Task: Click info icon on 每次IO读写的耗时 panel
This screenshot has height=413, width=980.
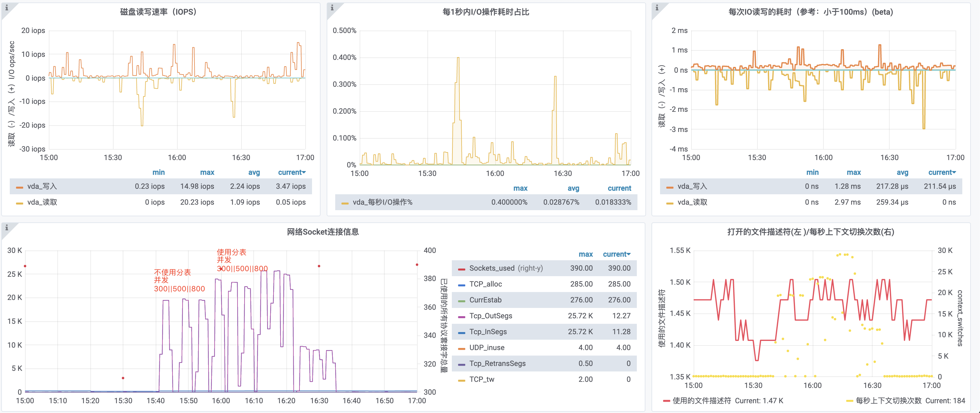Action: point(657,8)
